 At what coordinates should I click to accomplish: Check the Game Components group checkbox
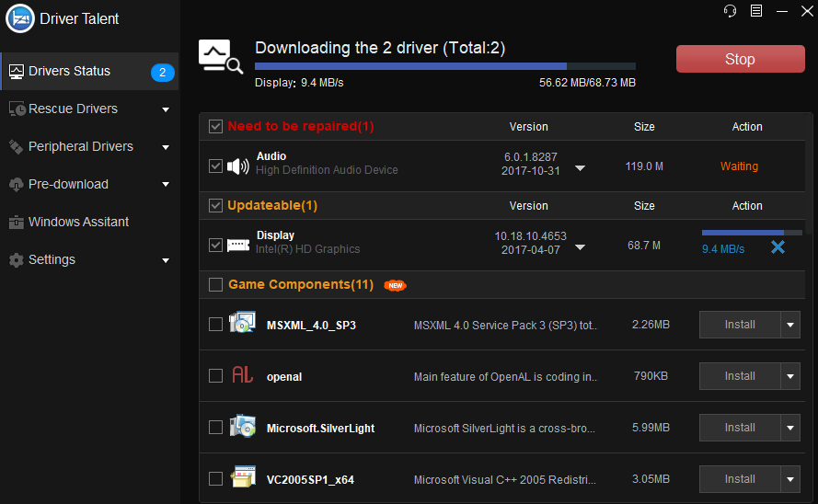coord(215,284)
